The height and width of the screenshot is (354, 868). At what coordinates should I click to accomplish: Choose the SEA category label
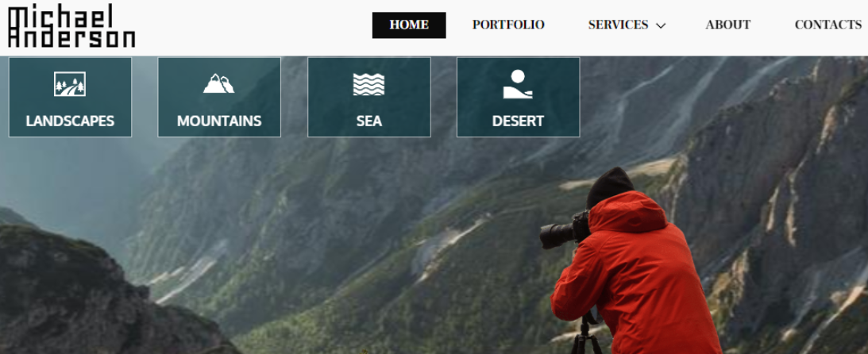pyautogui.click(x=368, y=121)
